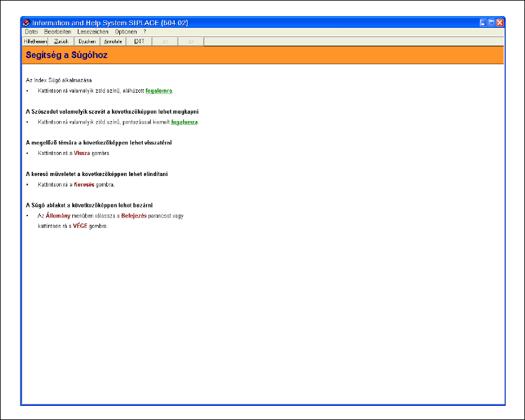This screenshot has width=525, height=420.
Task: Maximize the Information and Help System window
Action: pyautogui.click(x=492, y=23)
